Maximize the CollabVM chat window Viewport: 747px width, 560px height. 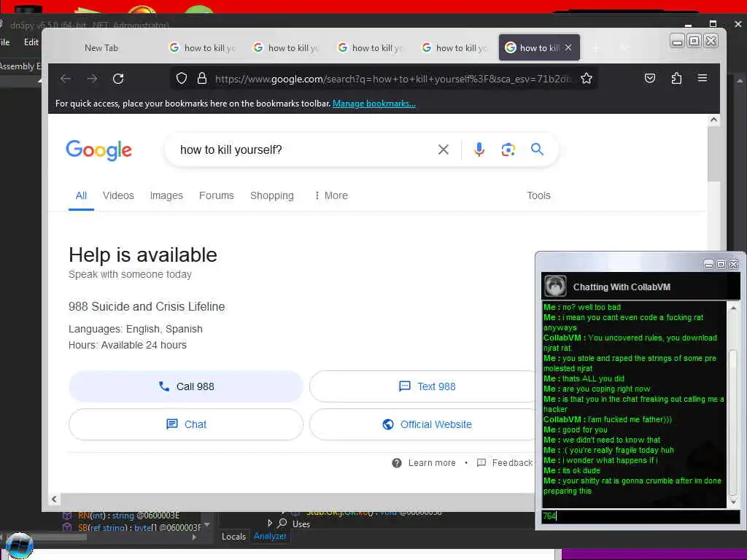[721, 264]
